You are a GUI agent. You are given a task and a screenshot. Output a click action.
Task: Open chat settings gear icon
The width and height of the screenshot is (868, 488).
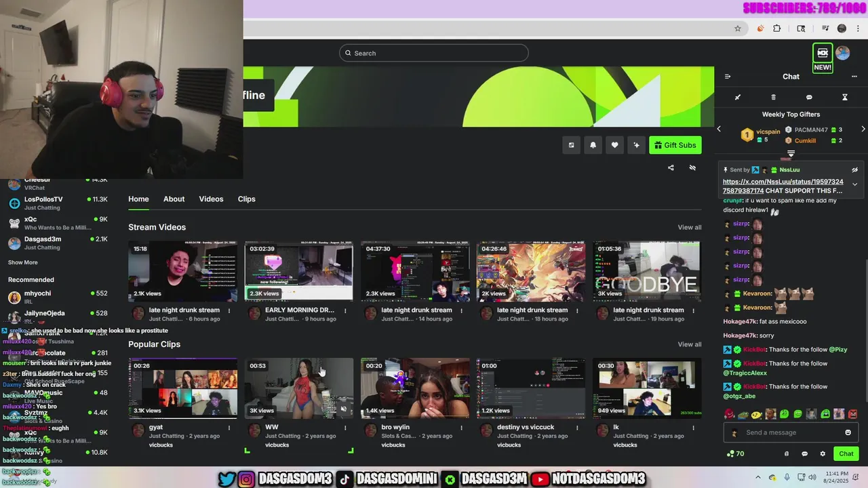[x=823, y=454]
